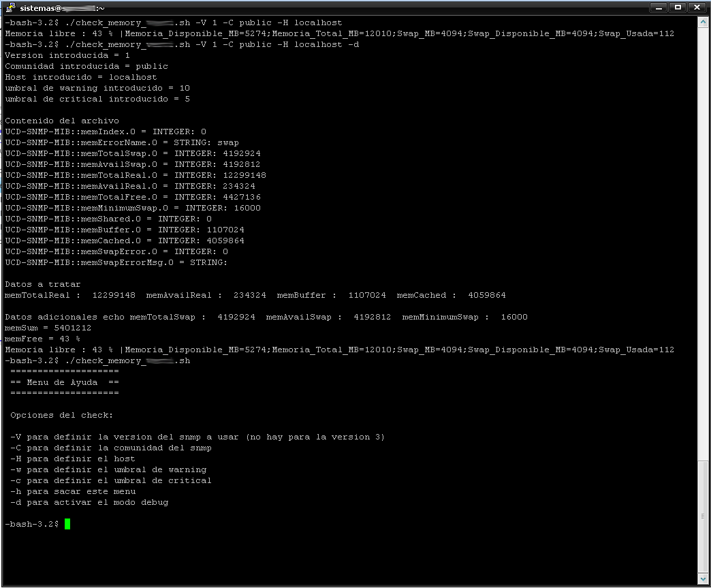
Task: Click the 'Comunidad introducida = public' line
Action: pos(86,66)
